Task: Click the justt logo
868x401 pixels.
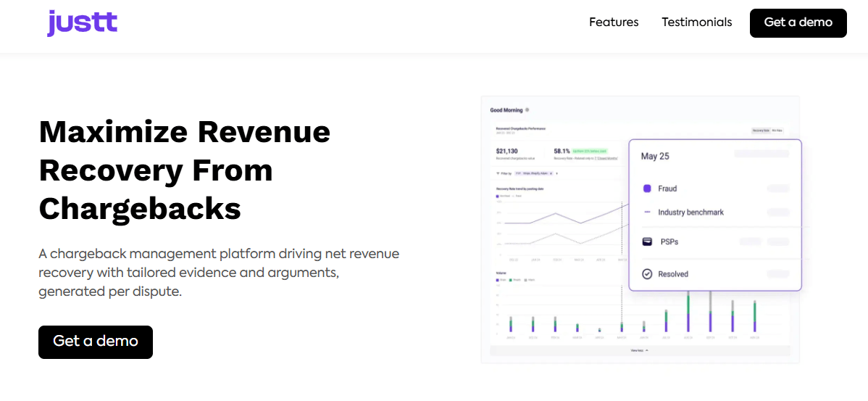Action: tap(82, 23)
